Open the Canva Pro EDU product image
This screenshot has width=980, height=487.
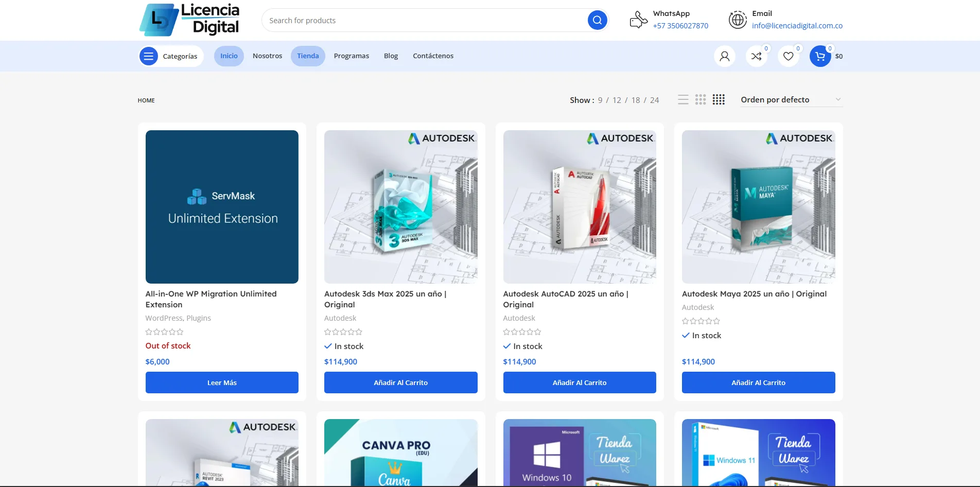(x=401, y=453)
